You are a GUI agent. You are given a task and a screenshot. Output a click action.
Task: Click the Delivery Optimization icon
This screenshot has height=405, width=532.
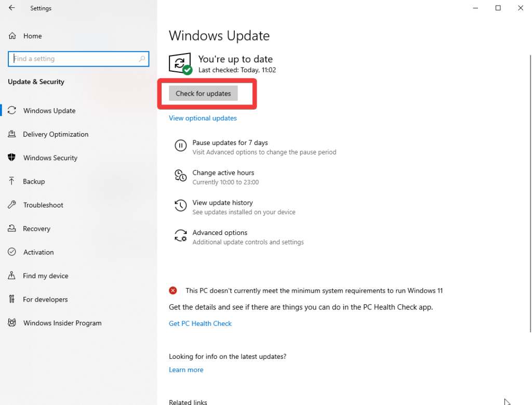click(12, 134)
